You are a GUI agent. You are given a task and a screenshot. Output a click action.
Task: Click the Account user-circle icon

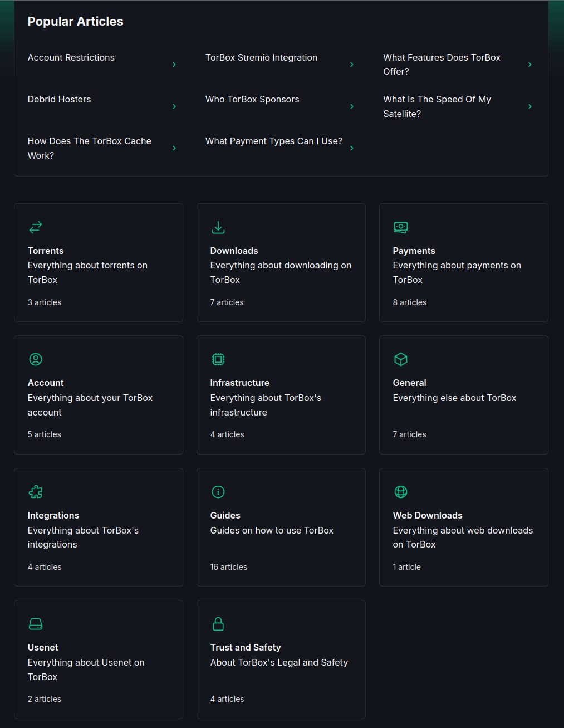point(36,359)
